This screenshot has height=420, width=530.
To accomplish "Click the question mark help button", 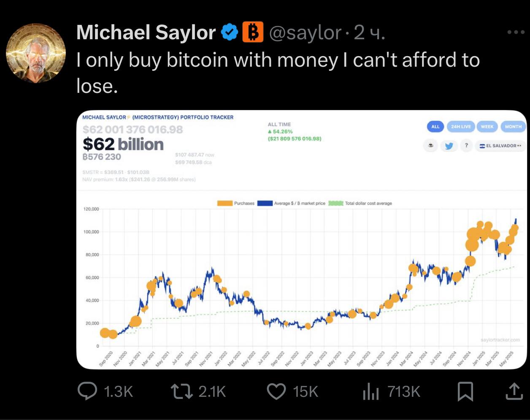I will pos(466,146).
